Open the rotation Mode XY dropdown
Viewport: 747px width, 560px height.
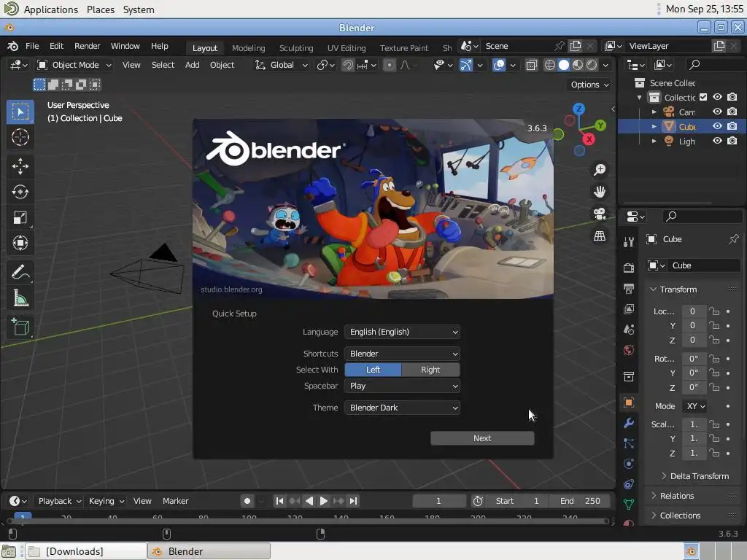click(695, 406)
